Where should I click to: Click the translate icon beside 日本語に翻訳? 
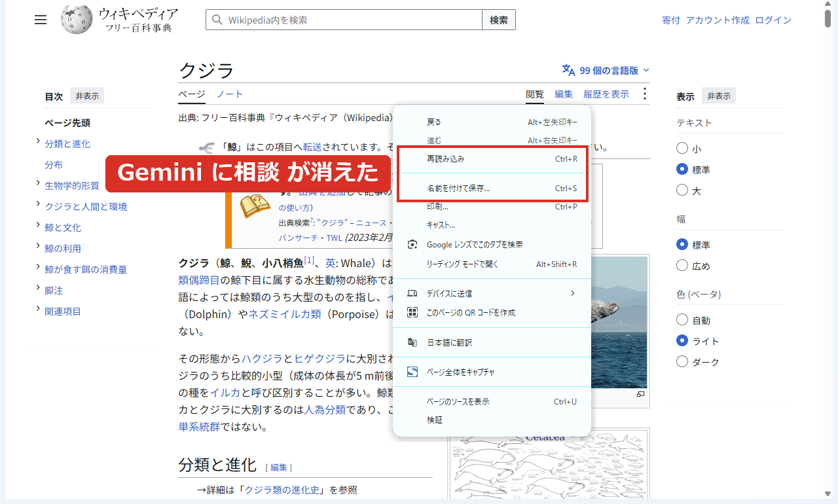(x=412, y=342)
